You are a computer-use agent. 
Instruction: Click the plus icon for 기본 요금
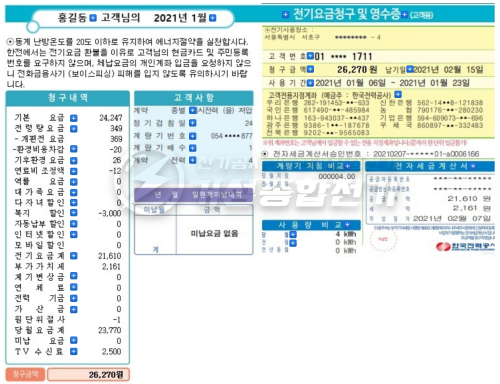pos(74,118)
